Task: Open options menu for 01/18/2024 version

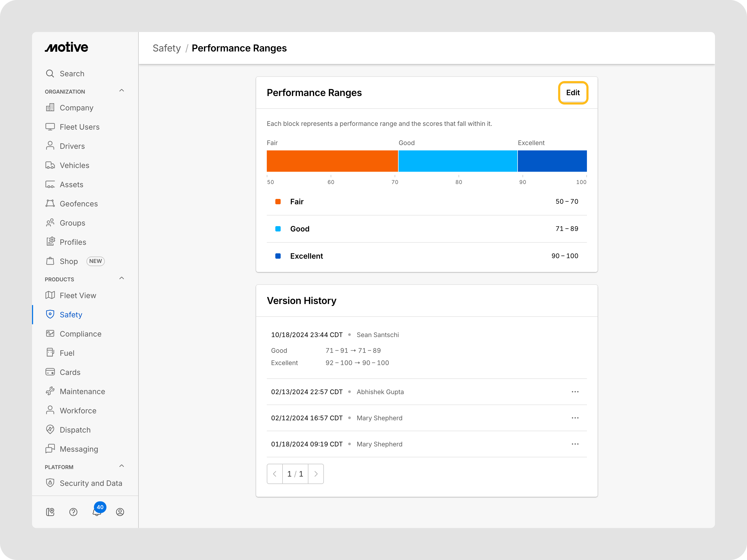Action: point(575,444)
